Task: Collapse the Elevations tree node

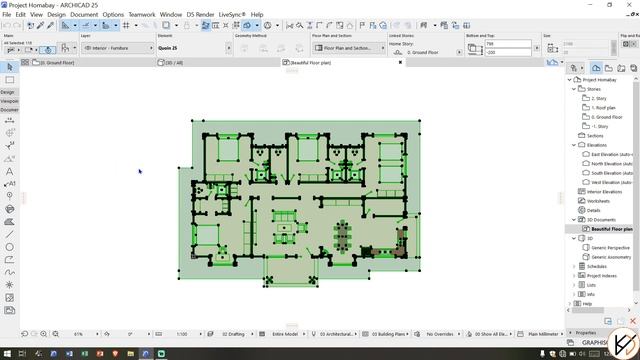Action: [x=574, y=145]
